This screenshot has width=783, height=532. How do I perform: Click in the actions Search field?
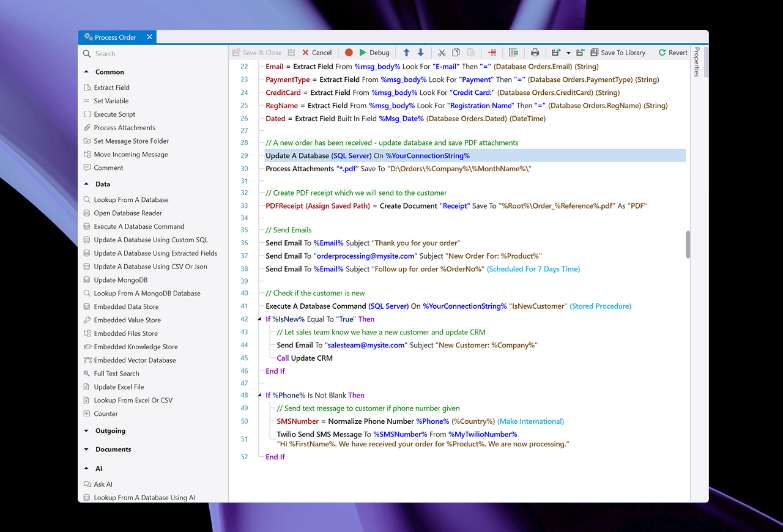(x=156, y=54)
